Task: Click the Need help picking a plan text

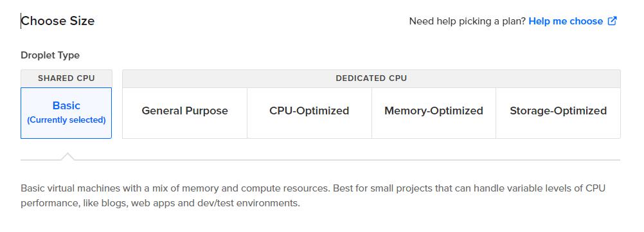Action: pyautogui.click(x=467, y=21)
